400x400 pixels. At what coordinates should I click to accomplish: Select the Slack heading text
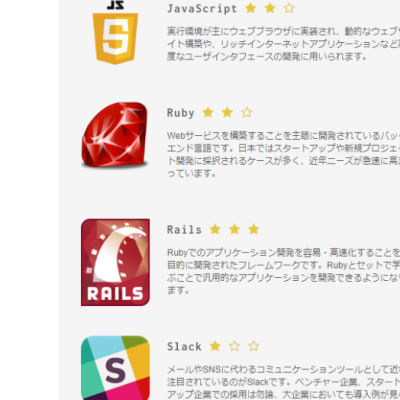[184, 347]
